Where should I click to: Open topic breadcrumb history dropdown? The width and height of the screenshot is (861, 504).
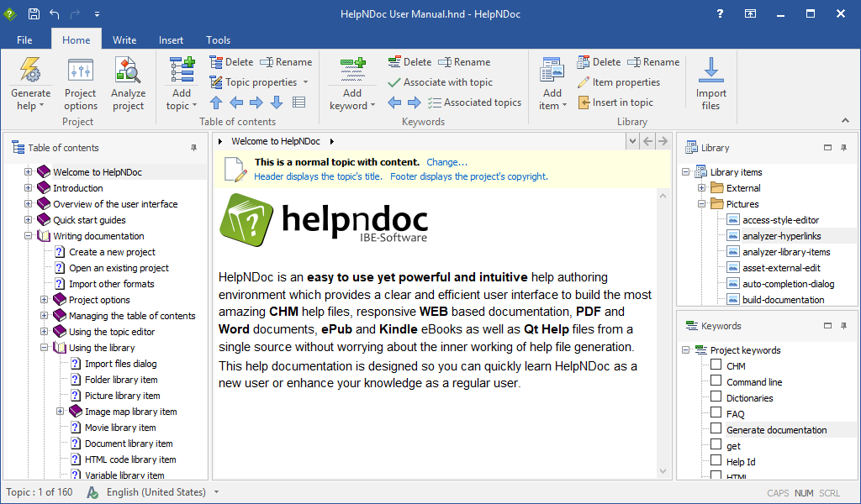pyautogui.click(x=632, y=141)
